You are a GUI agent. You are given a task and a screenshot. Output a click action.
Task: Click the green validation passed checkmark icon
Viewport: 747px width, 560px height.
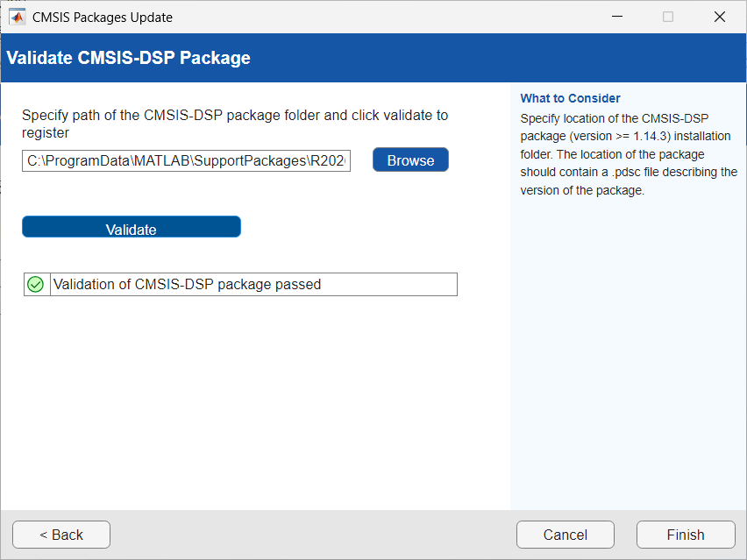35,284
